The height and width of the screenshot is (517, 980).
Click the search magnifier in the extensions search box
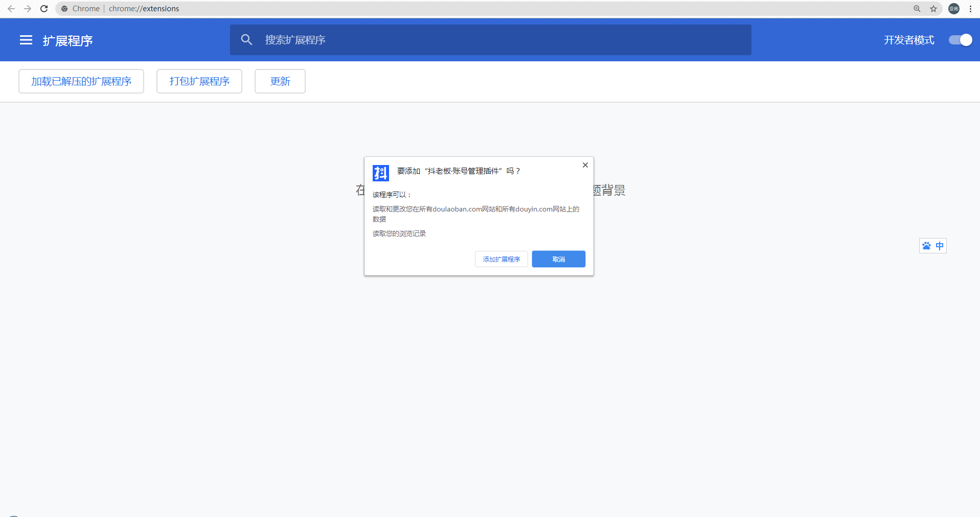(246, 40)
